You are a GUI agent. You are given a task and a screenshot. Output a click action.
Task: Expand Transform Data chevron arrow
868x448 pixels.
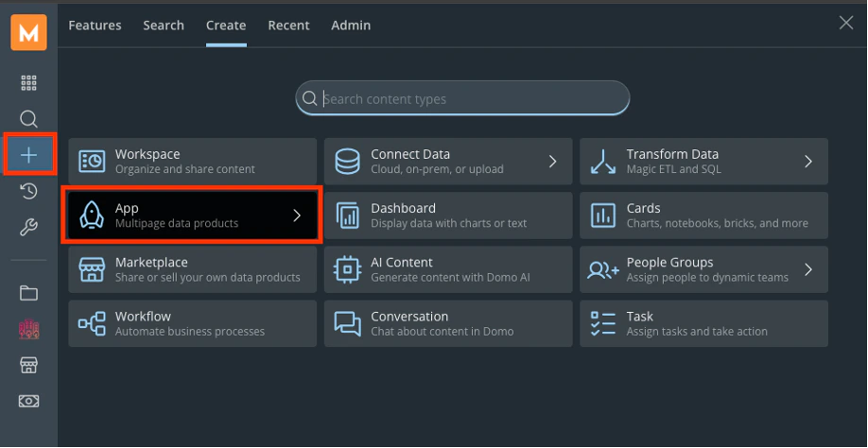[x=808, y=162]
